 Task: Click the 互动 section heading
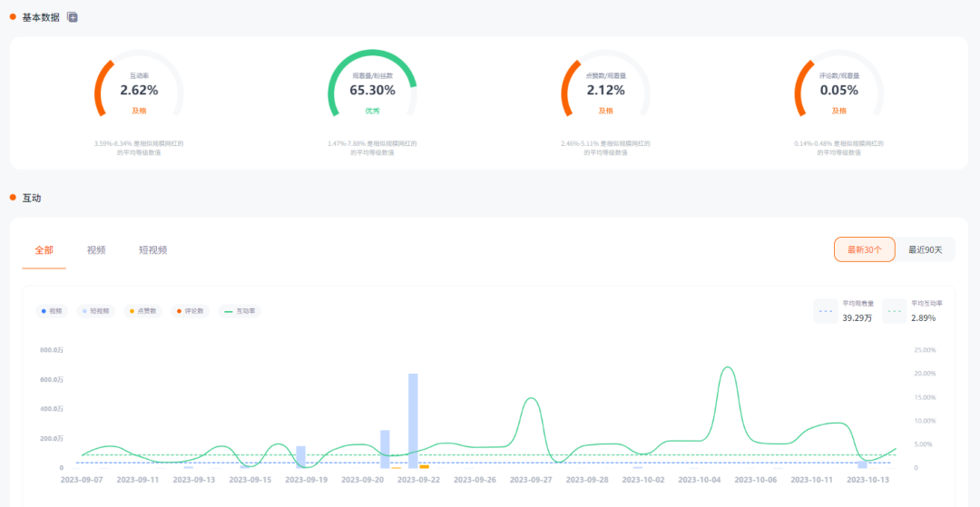[x=32, y=198]
